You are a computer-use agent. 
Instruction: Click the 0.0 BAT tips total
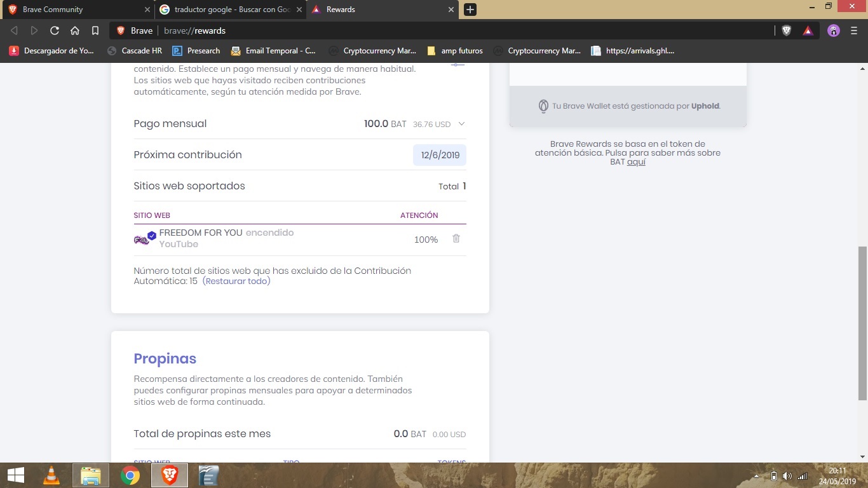click(410, 434)
